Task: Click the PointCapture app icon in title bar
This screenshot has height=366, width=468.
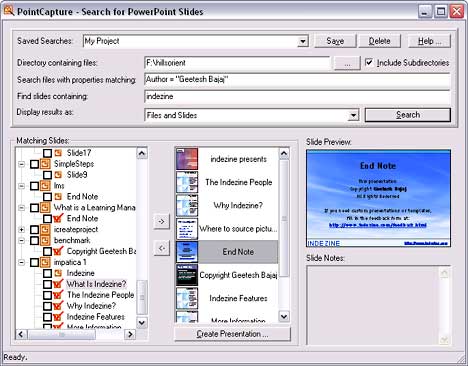Action: 9,11
